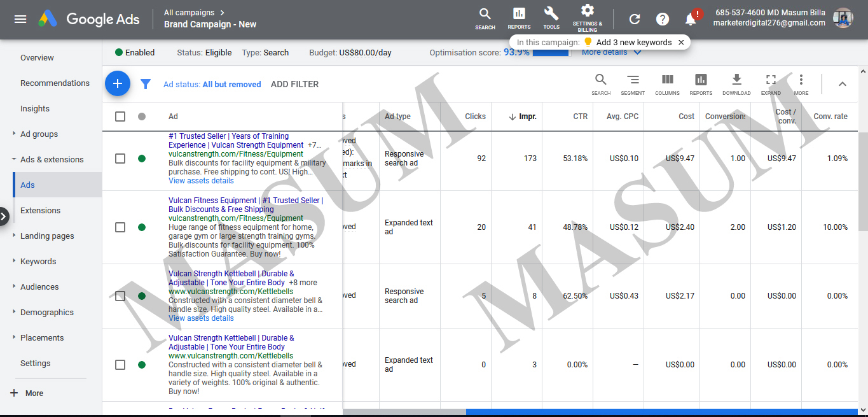Edit the Ad status filter chip

(212, 84)
